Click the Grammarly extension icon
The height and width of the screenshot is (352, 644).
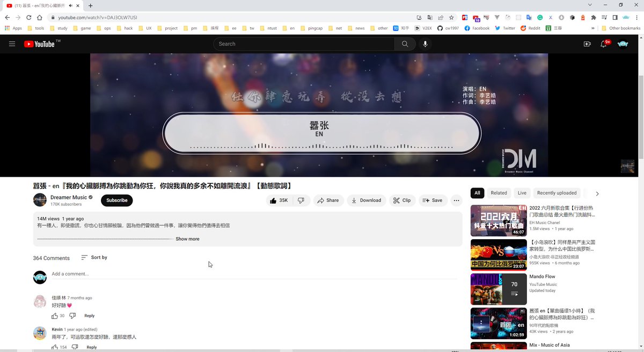click(540, 17)
